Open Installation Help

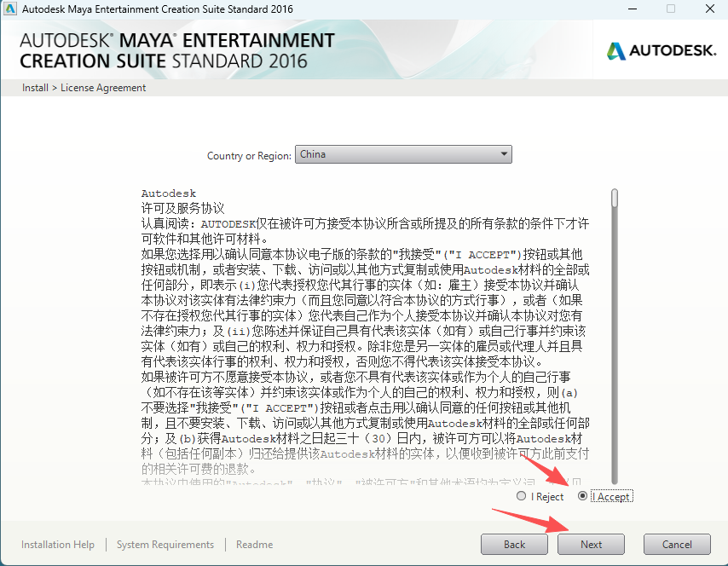click(57, 544)
